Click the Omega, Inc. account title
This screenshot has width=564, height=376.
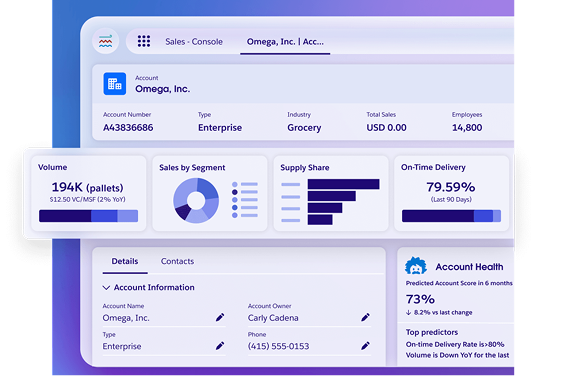[163, 89]
